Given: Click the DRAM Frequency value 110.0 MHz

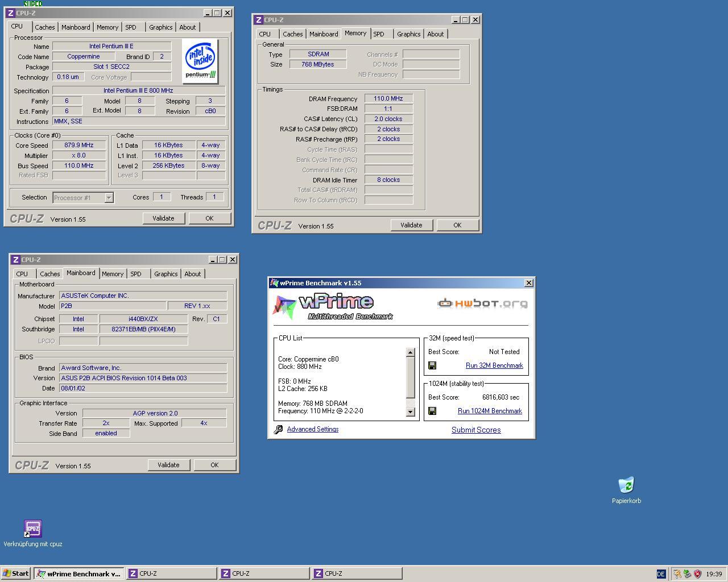Looking at the screenshot, I should pyautogui.click(x=388, y=98).
